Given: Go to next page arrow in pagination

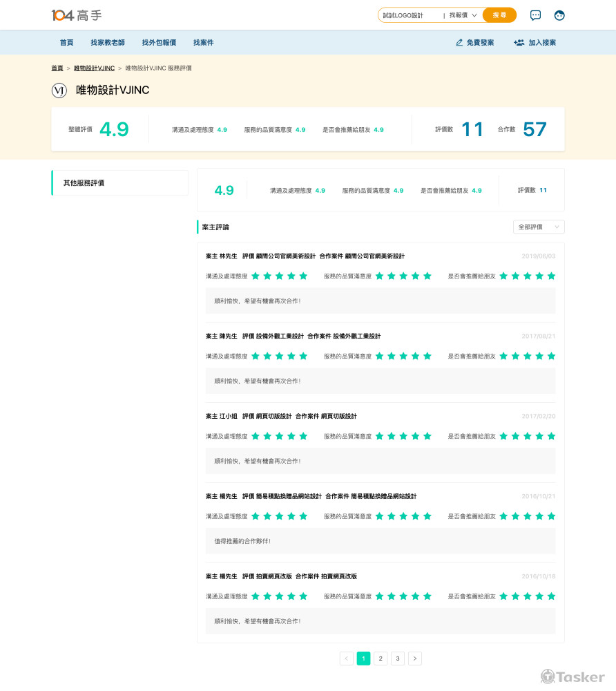Looking at the screenshot, I should tap(414, 659).
